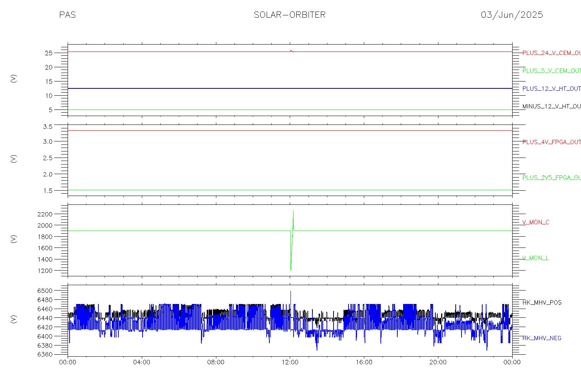Click the 04:00 time axis label
581x392 pixels.
142,362
